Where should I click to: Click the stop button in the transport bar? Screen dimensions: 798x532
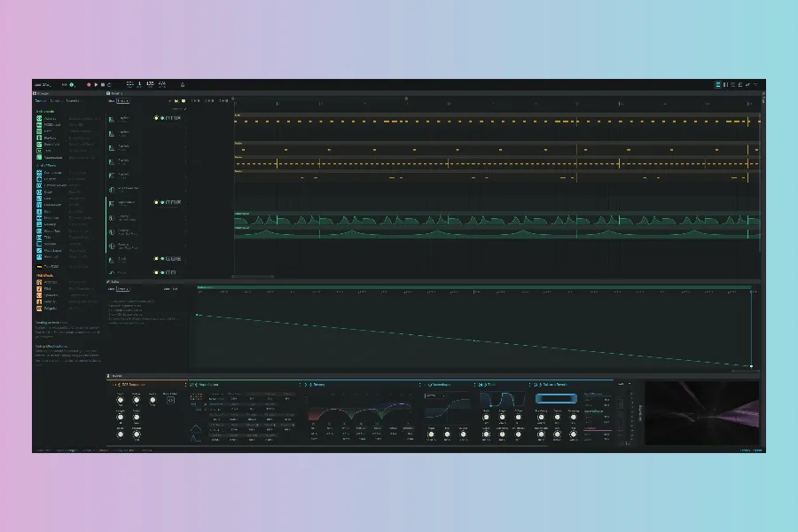coord(103,84)
